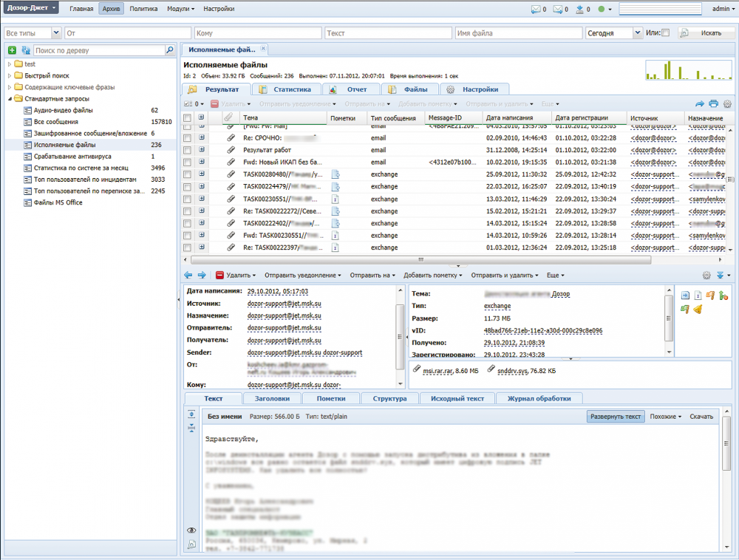
Task: Go to previous message with left arrow
Action: point(188,275)
